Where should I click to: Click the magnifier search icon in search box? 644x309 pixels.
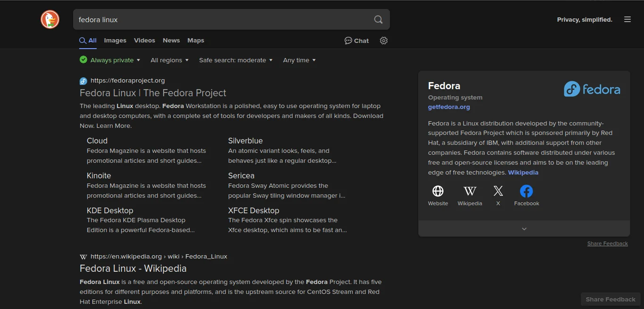click(378, 19)
